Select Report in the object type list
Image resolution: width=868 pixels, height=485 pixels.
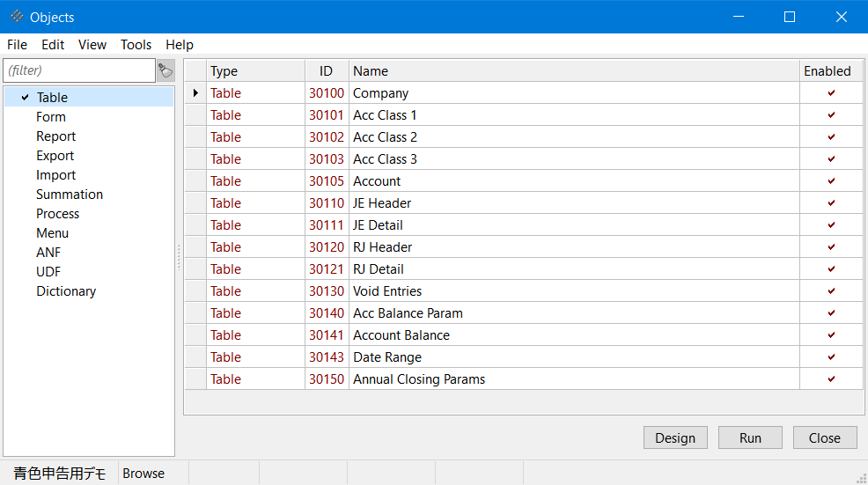coord(55,136)
